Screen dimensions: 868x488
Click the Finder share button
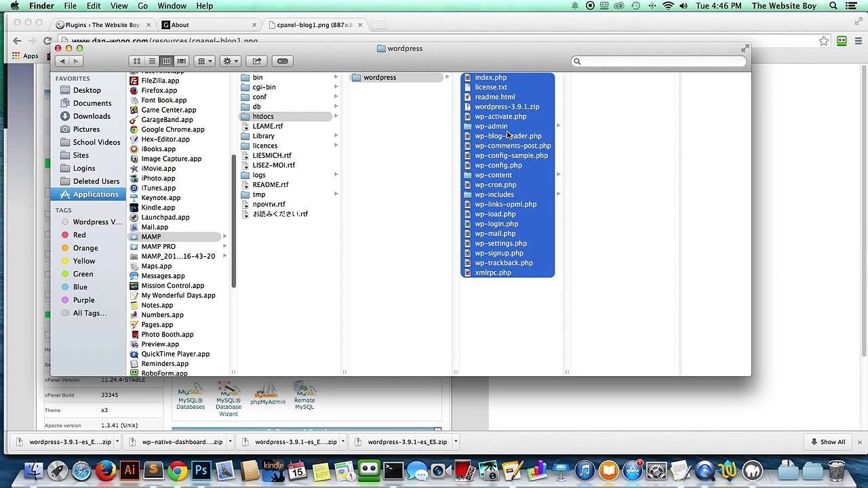(x=257, y=61)
